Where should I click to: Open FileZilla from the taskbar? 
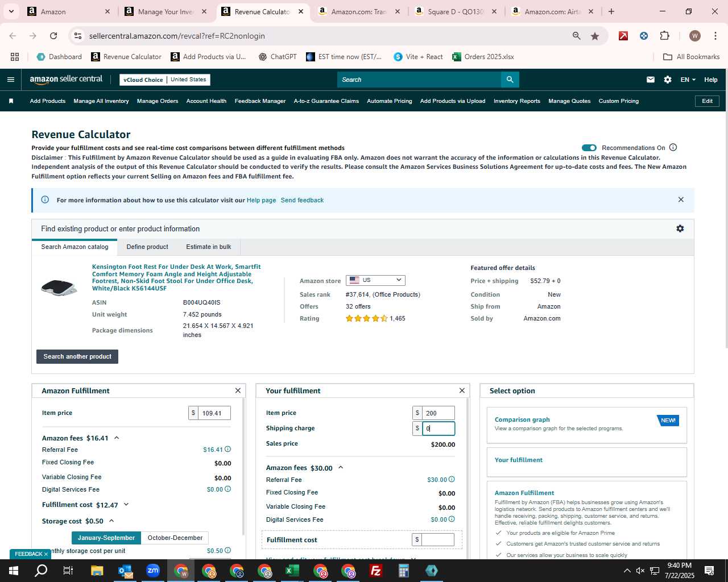[x=376, y=571]
